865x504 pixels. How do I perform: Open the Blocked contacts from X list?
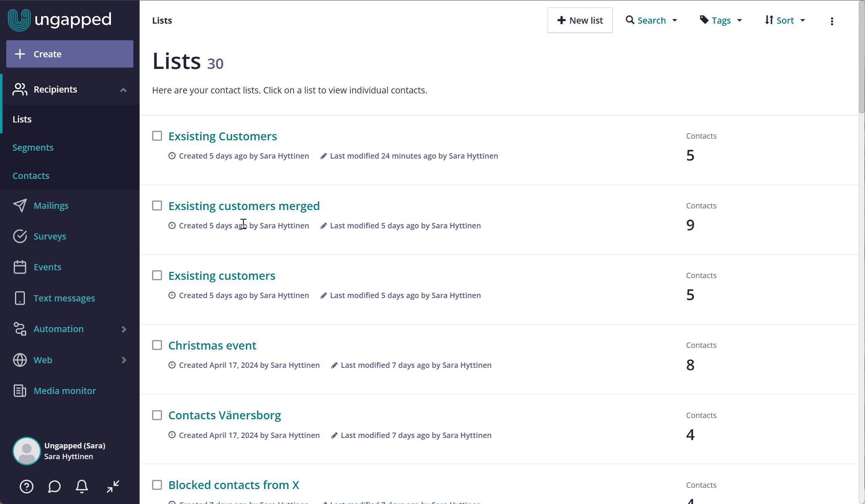click(234, 485)
